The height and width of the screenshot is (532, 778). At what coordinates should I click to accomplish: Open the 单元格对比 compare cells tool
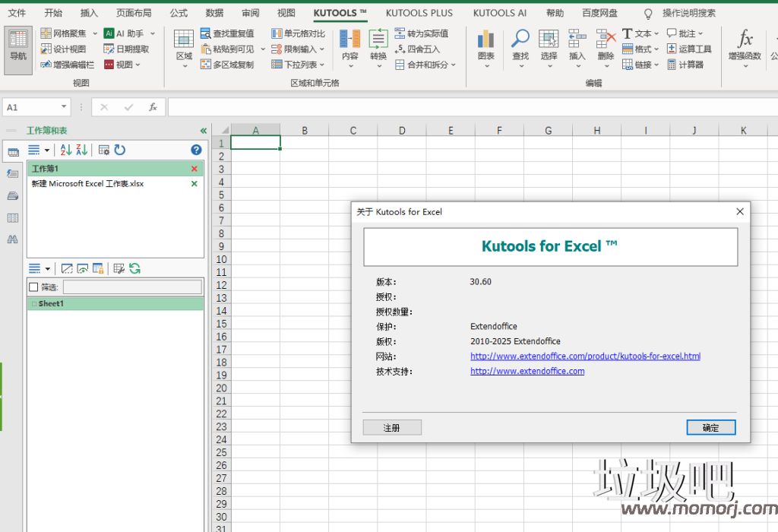(277, 33)
